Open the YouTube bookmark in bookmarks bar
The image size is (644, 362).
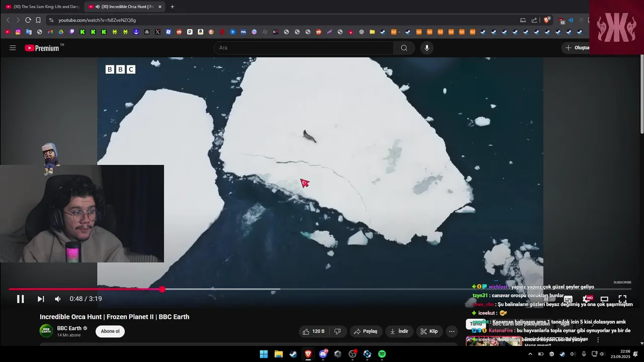click(7, 32)
